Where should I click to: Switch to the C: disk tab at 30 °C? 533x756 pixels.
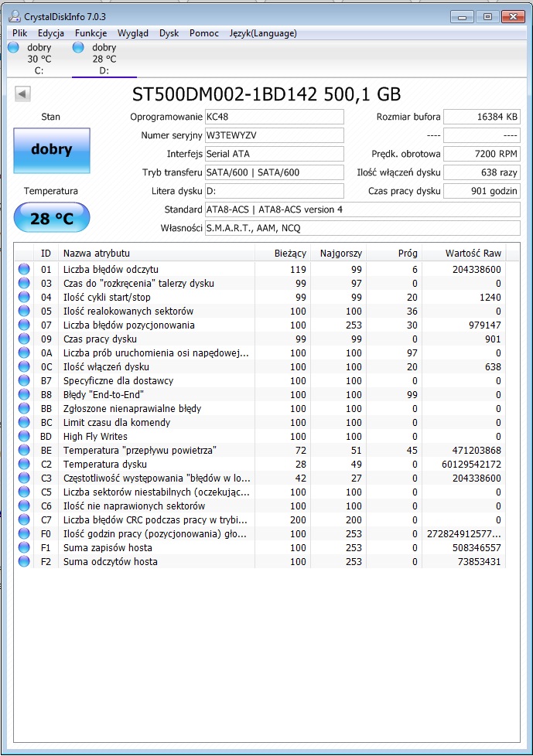coord(39,59)
